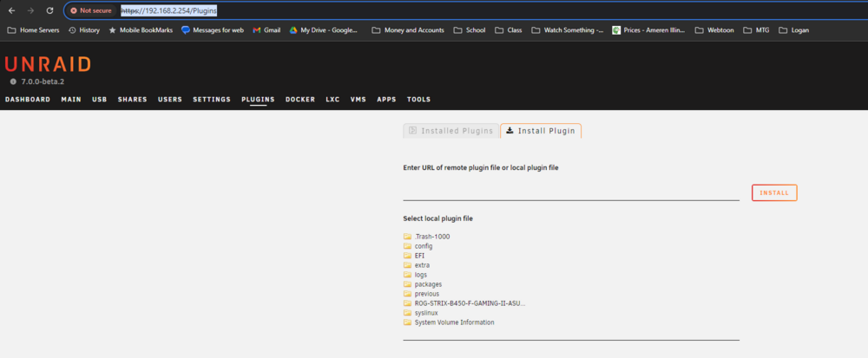
Task: Open the SHARES menu
Action: point(132,100)
